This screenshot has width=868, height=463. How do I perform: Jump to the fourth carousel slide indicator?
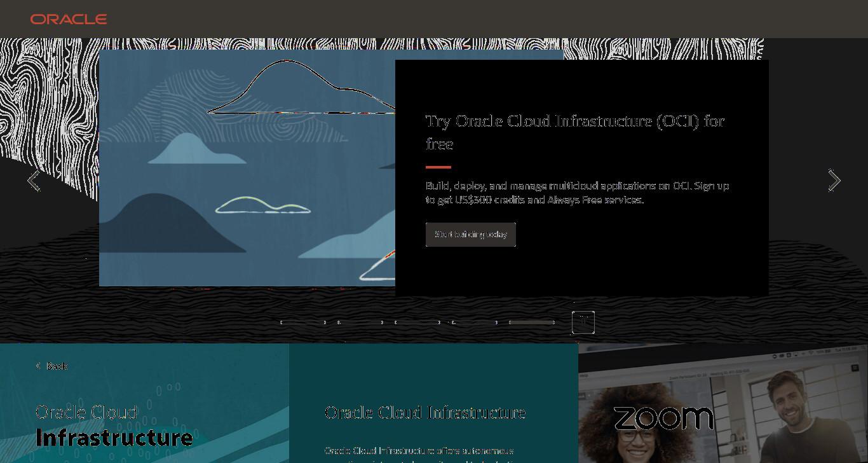pyautogui.click(x=475, y=322)
